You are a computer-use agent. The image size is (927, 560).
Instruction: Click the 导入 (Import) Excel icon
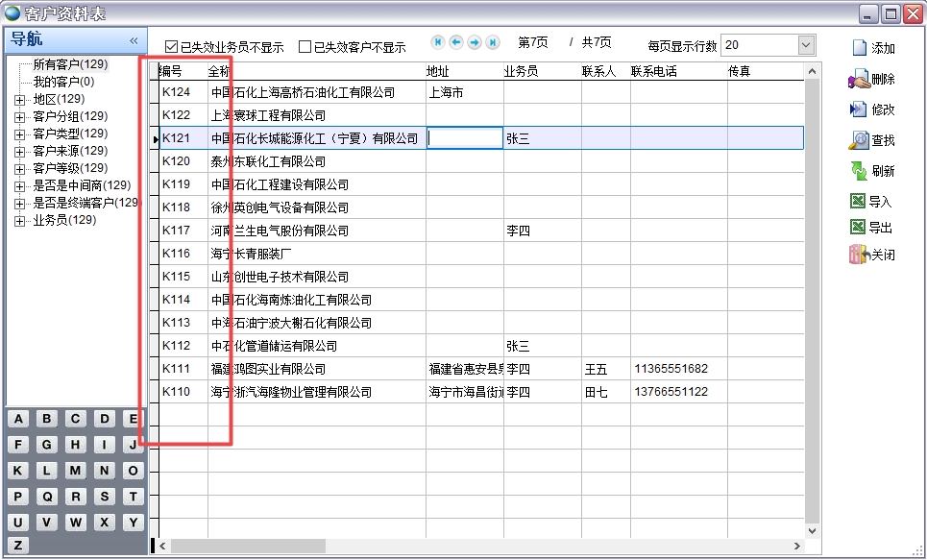coord(859,202)
